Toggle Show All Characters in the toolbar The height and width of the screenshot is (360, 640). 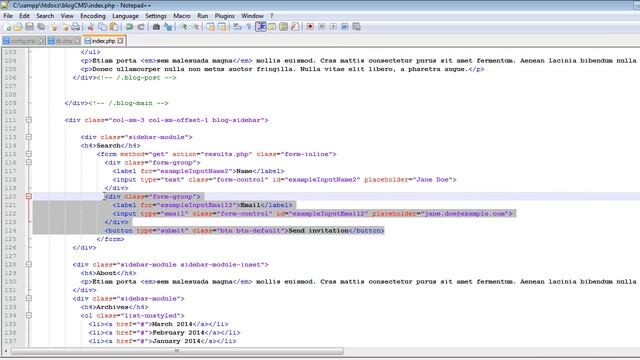249,27
